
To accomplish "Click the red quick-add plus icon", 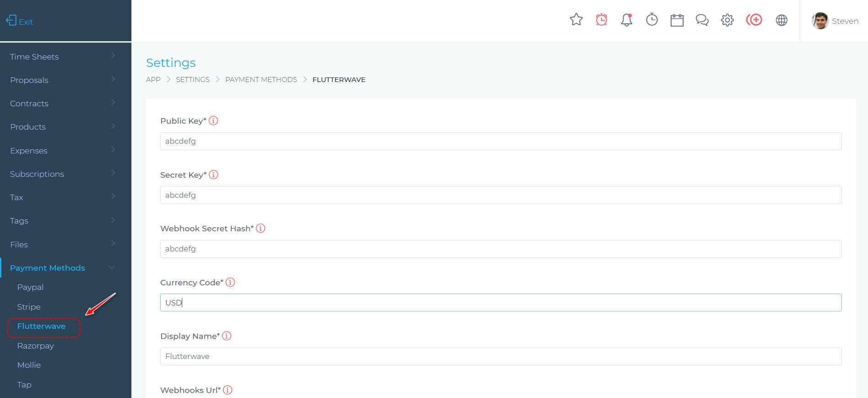I will (754, 20).
